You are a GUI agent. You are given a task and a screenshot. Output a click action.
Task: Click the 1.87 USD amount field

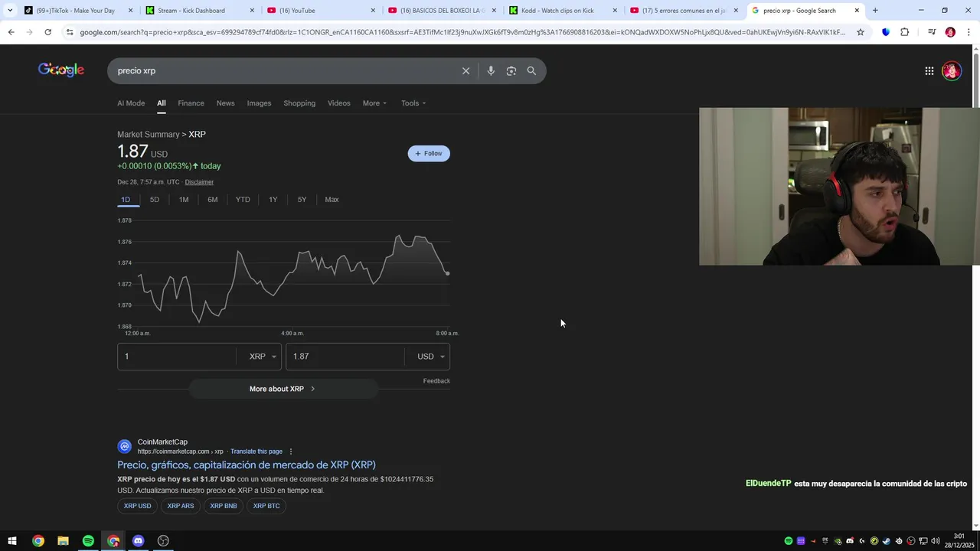(345, 357)
